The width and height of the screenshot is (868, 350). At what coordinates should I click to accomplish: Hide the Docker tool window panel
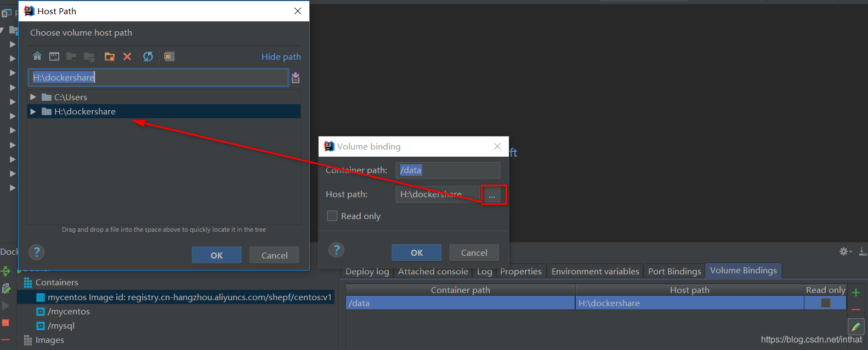tap(863, 252)
